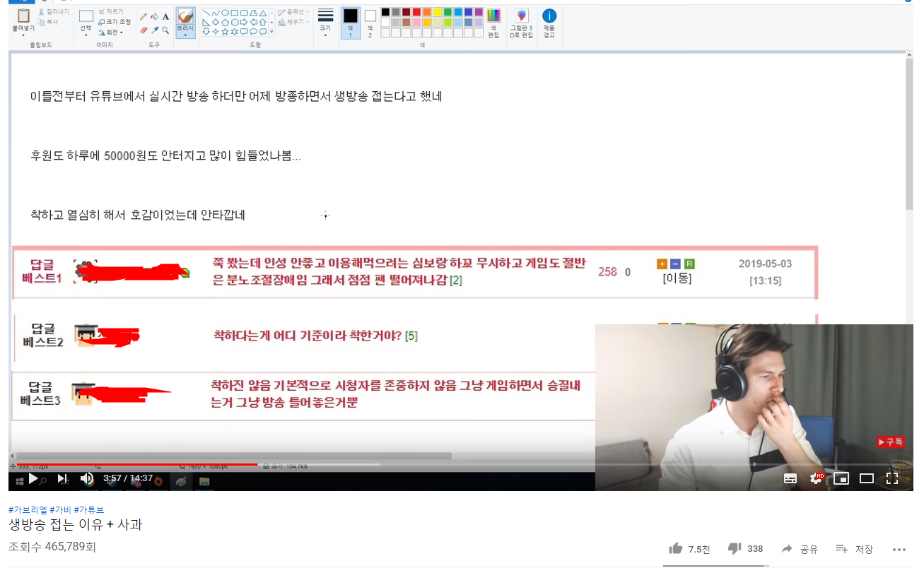
Task: Play the YouTube video
Action: [33, 478]
